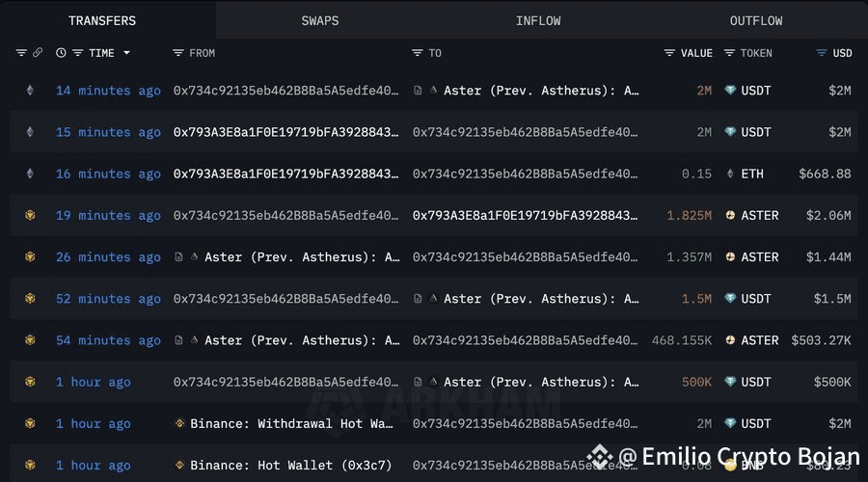The width and height of the screenshot is (868, 482).
Task: Open the SWAPS tab
Action: [x=320, y=20]
